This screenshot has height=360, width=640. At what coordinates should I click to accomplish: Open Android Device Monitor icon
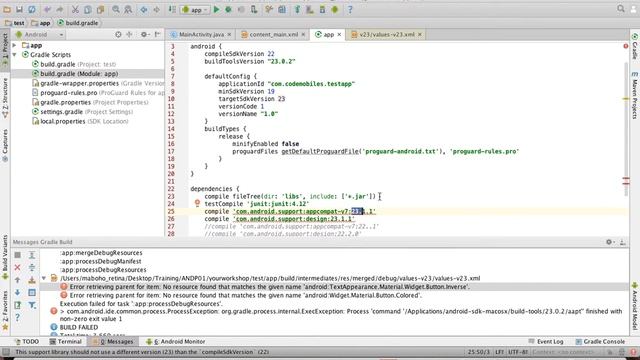[x=335, y=9]
